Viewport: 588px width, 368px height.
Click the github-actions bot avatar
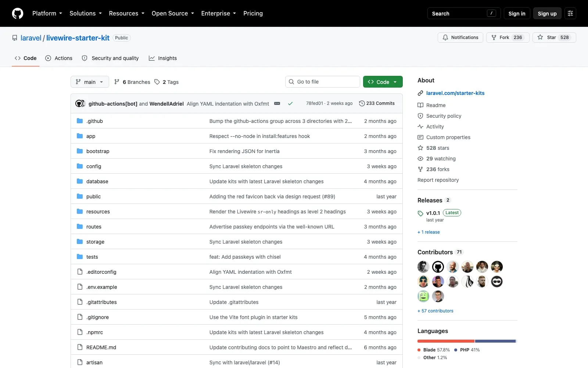point(79,104)
